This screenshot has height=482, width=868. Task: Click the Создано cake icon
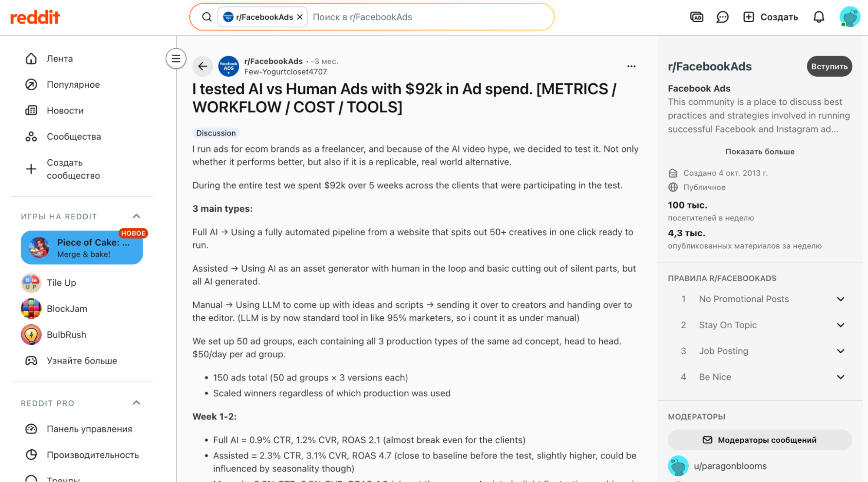pyautogui.click(x=673, y=173)
